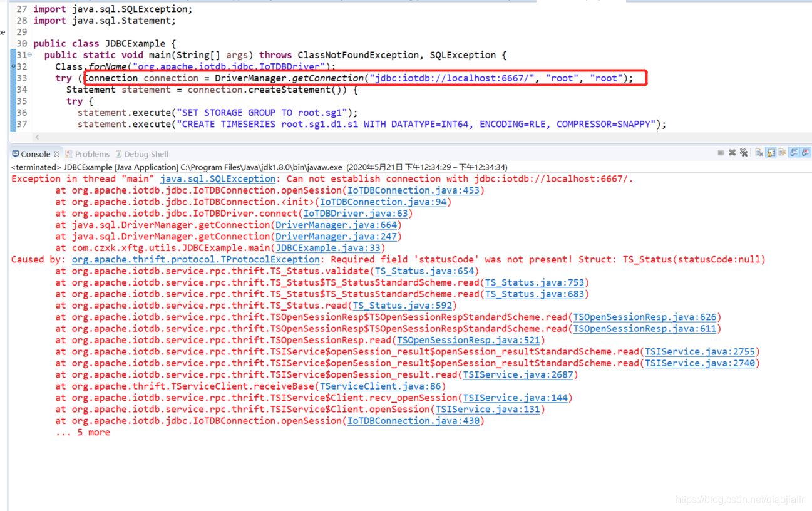The height and width of the screenshot is (511, 812).
Task: Collapse the main method fold at line 31
Action: click(x=29, y=55)
